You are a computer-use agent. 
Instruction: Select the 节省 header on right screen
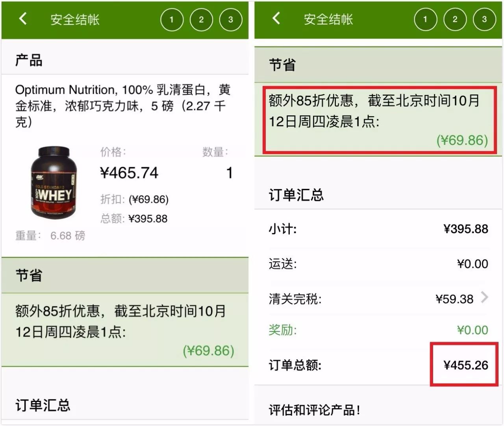pos(378,65)
